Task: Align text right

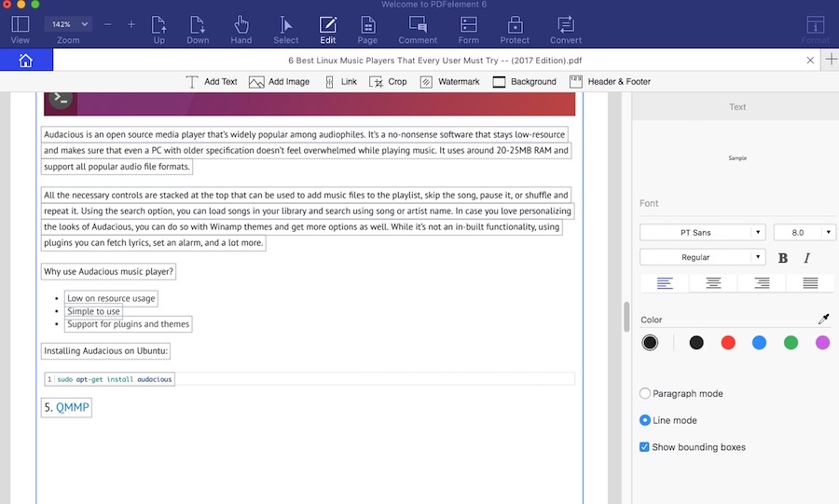Action: point(762,282)
